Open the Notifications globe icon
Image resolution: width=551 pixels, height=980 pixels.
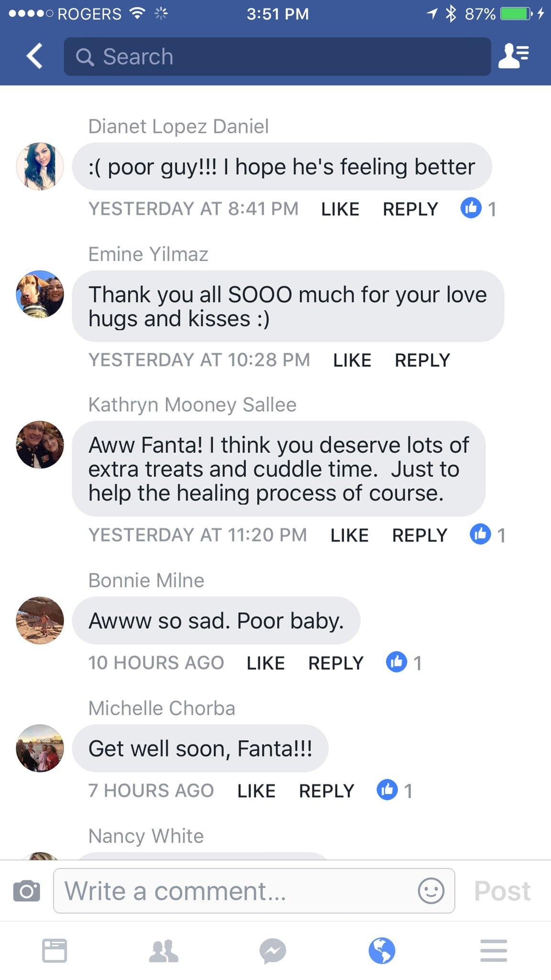click(x=382, y=950)
